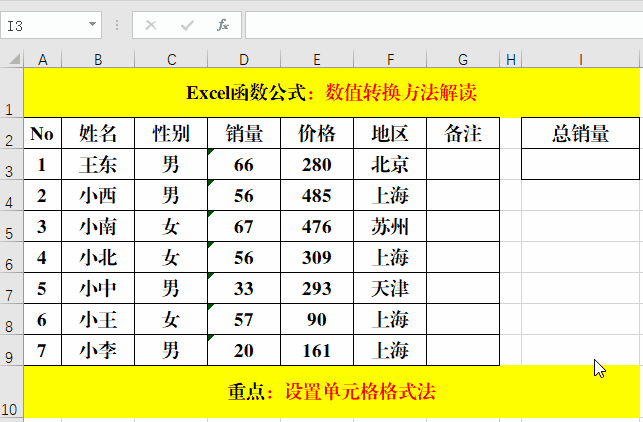Select column C header

tap(171, 59)
